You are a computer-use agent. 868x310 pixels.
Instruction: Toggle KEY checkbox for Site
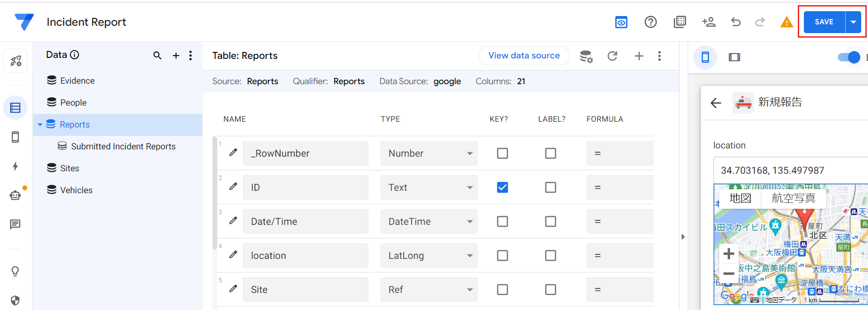[x=503, y=290]
